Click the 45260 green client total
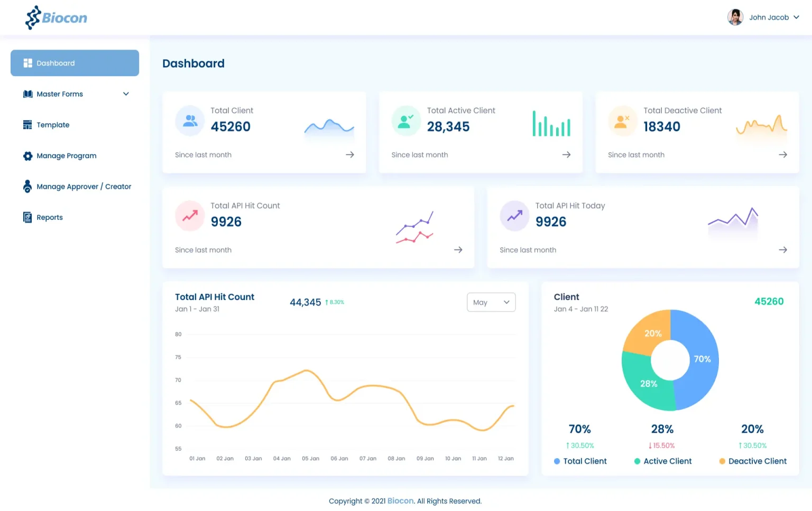812x511 pixels. (769, 302)
